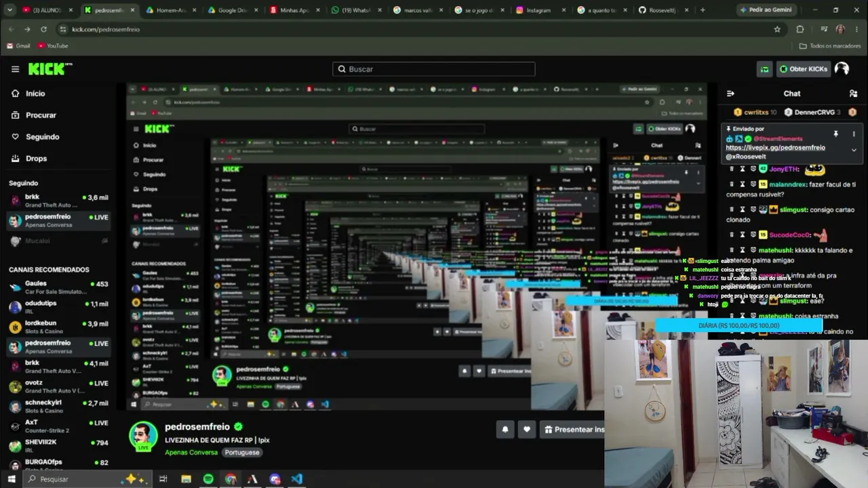The height and width of the screenshot is (488, 868).
Task: Open the Kick profile avatar menu
Action: (842, 69)
